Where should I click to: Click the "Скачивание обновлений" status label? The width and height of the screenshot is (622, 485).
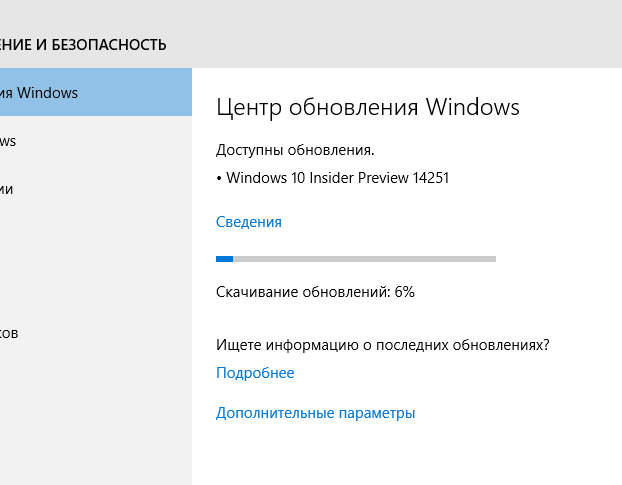[303, 292]
